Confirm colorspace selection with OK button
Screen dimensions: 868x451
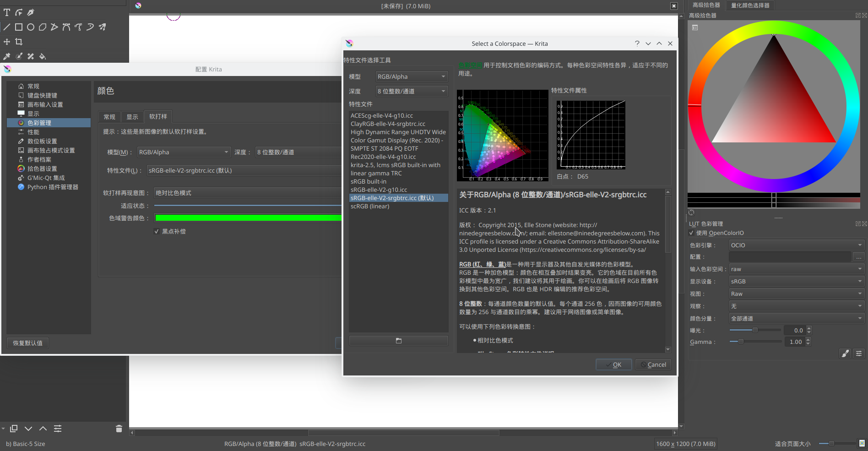click(613, 364)
